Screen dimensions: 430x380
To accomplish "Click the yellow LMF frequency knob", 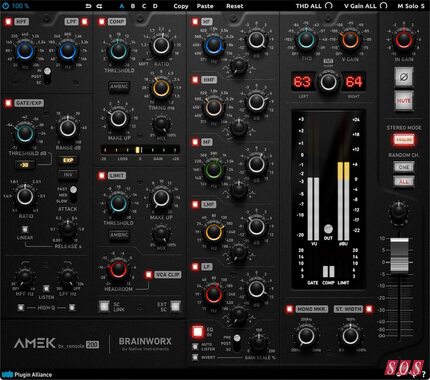I will coord(213,232).
